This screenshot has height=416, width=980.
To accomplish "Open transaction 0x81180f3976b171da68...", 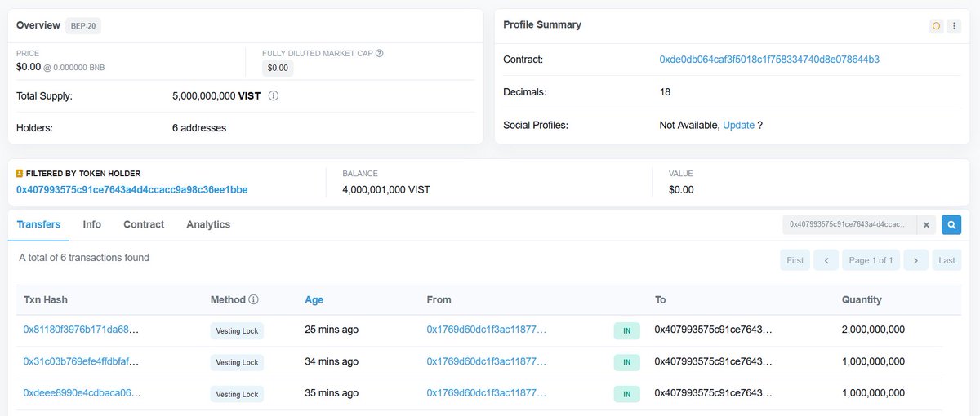I will pyautogui.click(x=82, y=330).
